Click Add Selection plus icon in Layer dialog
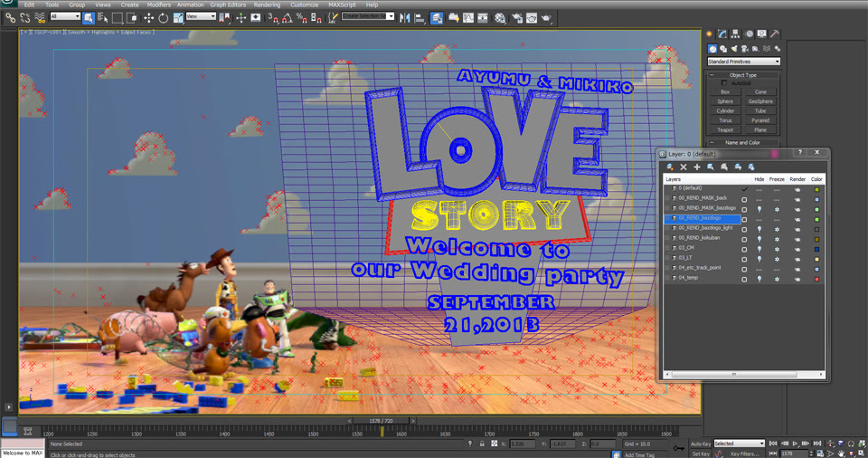The width and height of the screenshot is (868, 458). pos(697,167)
